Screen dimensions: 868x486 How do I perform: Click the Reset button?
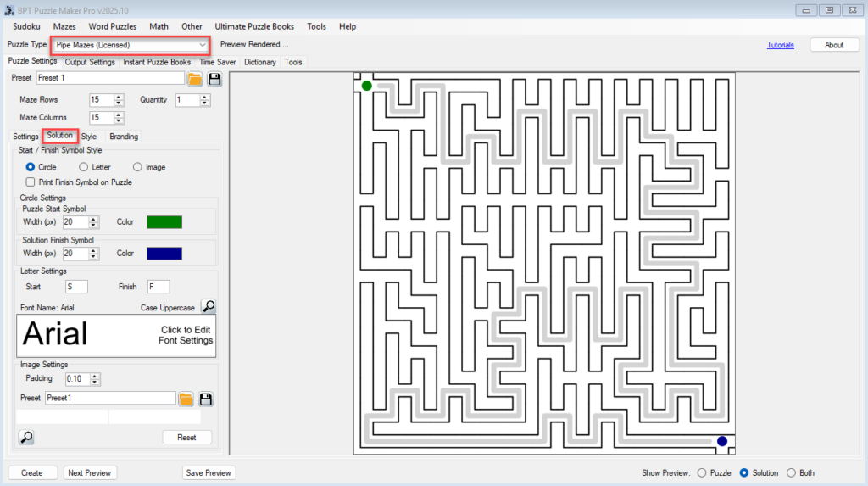click(x=187, y=438)
